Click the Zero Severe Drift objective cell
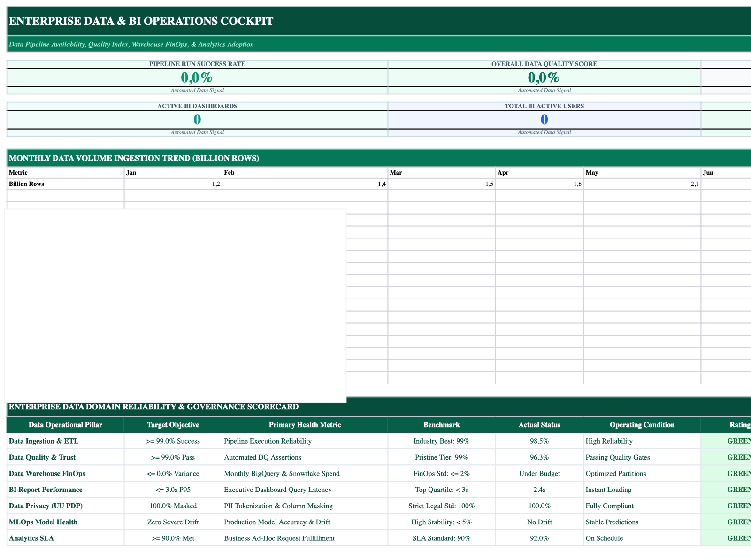The width and height of the screenshot is (751, 560). (x=173, y=522)
